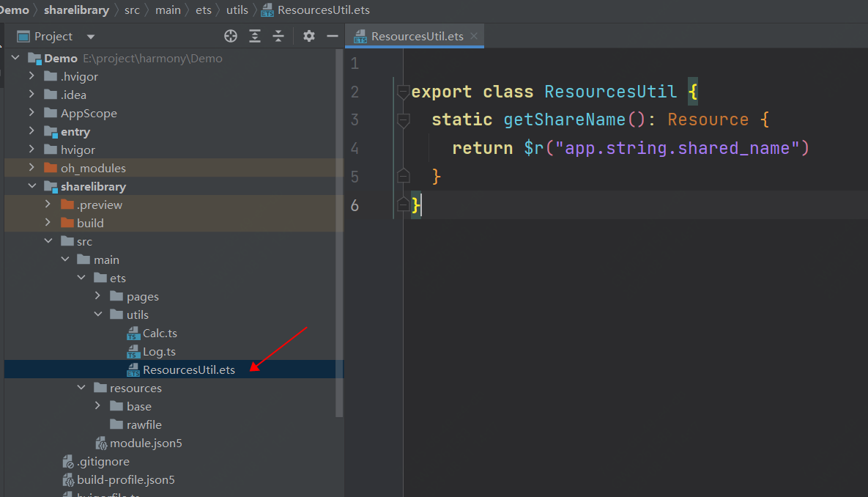
Task: Expand the AppScope folder
Action: (31, 112)
